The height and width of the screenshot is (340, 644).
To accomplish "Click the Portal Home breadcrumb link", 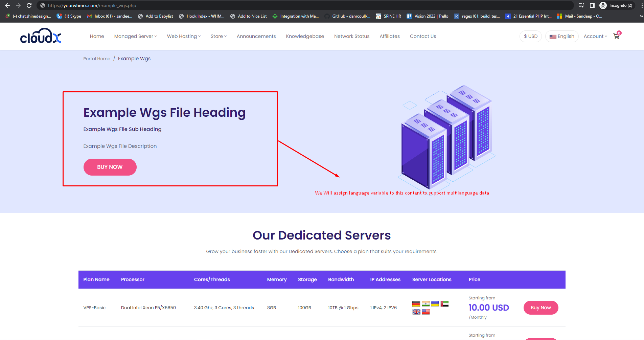I will [x=97, y=59].
